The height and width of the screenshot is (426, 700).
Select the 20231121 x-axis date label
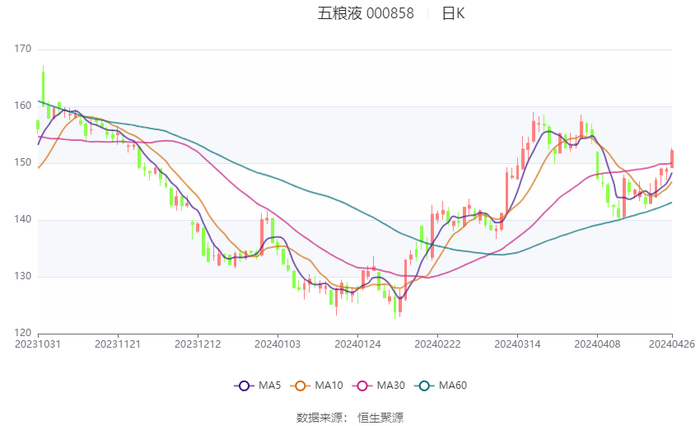click(x=117, y=345)
